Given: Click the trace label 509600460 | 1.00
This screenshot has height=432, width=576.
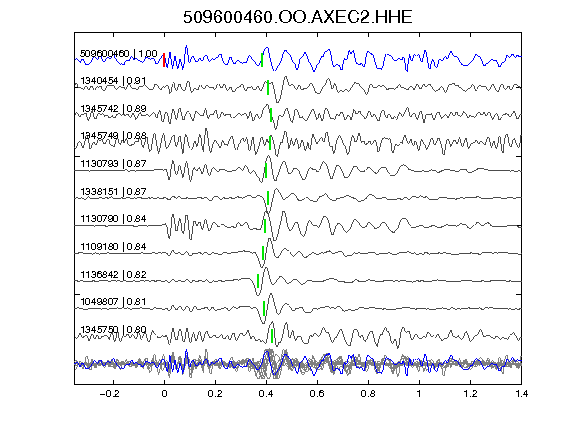Looking at the screenshot, I should [119, 54].
